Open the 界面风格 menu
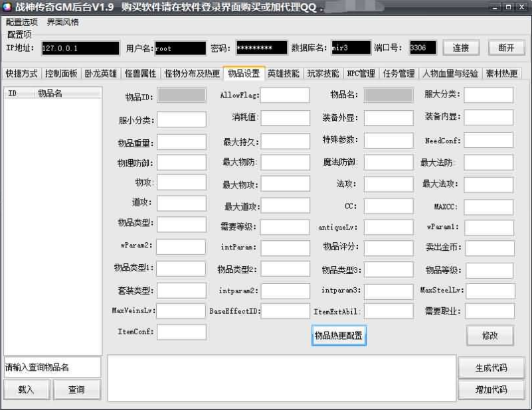This screenshot has width=532, height=410. [x=62, y=22]
